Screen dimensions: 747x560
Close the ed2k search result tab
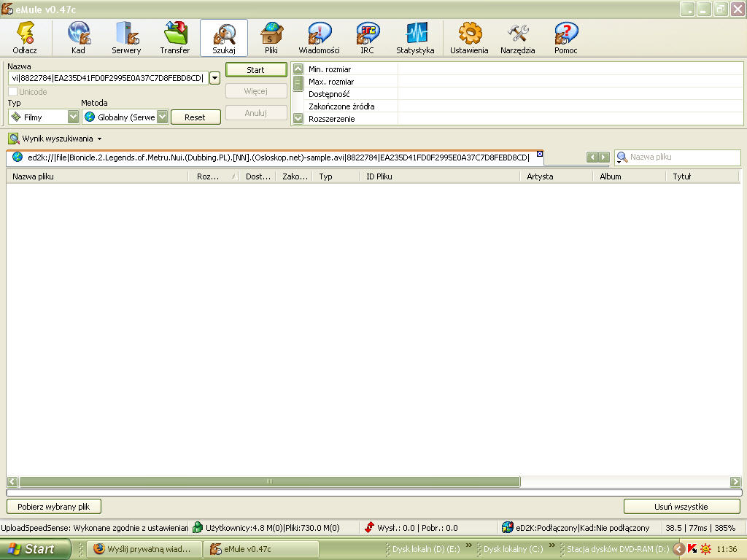point(540,154)
